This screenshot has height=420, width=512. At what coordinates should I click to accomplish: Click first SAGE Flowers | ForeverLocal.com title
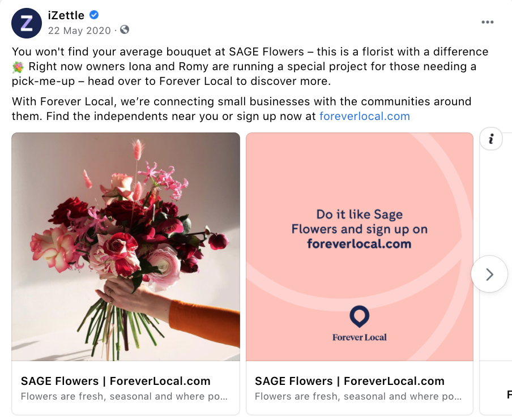point(116,381)
